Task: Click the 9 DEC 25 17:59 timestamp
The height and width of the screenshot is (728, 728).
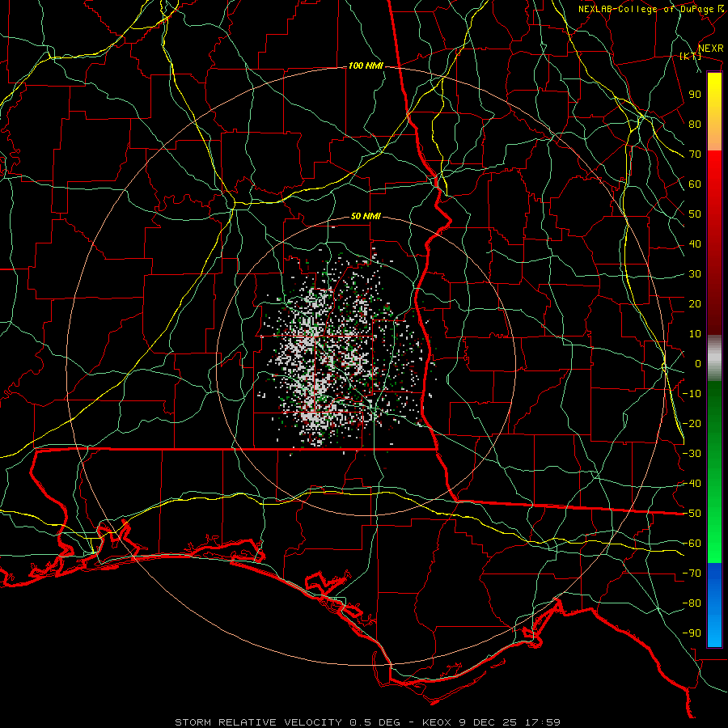Action: [509, 722]
